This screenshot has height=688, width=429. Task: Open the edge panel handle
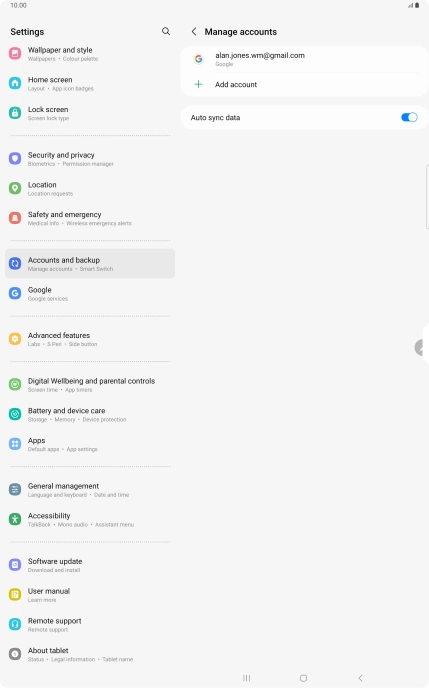422,347
